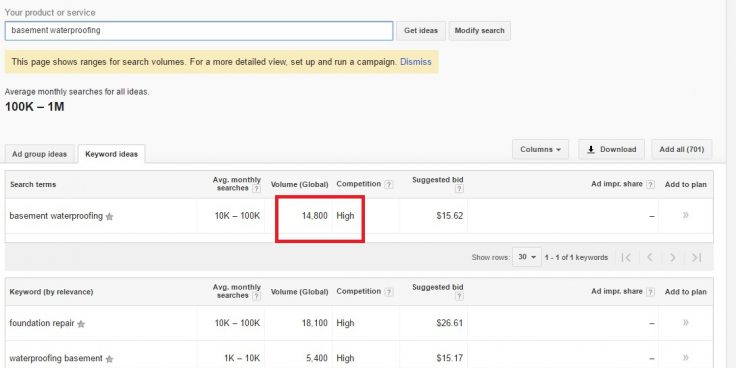
Task: Add basement waterproofing to plan arrows
Action: [686, 215]
